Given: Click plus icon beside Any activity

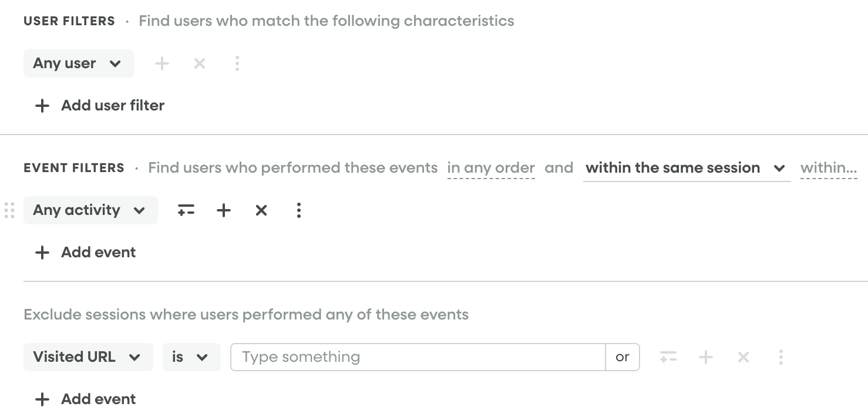Looking at the screenshot, I should pos(224,210).
